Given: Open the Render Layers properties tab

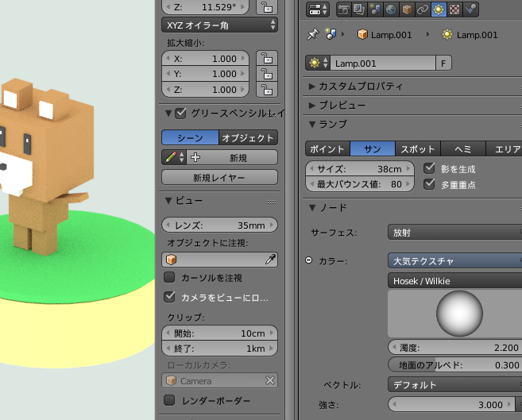Looking at the screenshot, I should 359,10.
